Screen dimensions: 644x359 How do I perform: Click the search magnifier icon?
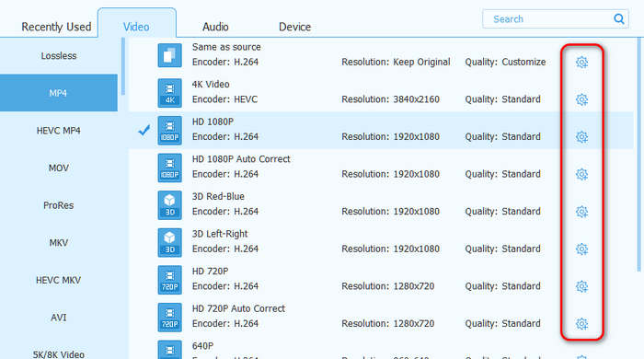pos(618,19)
